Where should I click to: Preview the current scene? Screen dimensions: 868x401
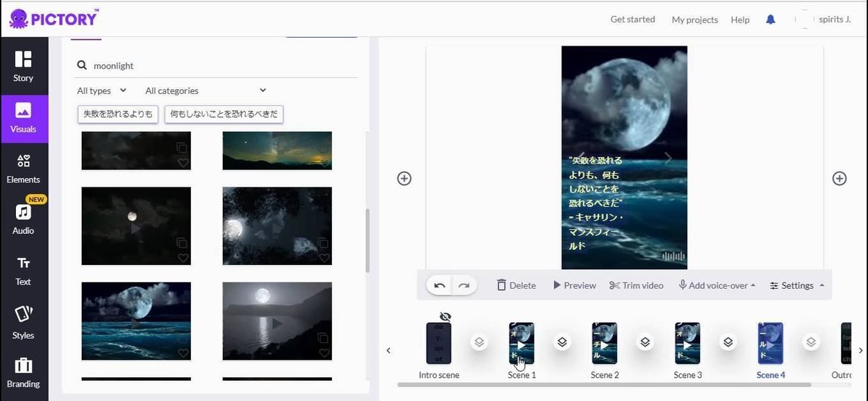[574, 285]
